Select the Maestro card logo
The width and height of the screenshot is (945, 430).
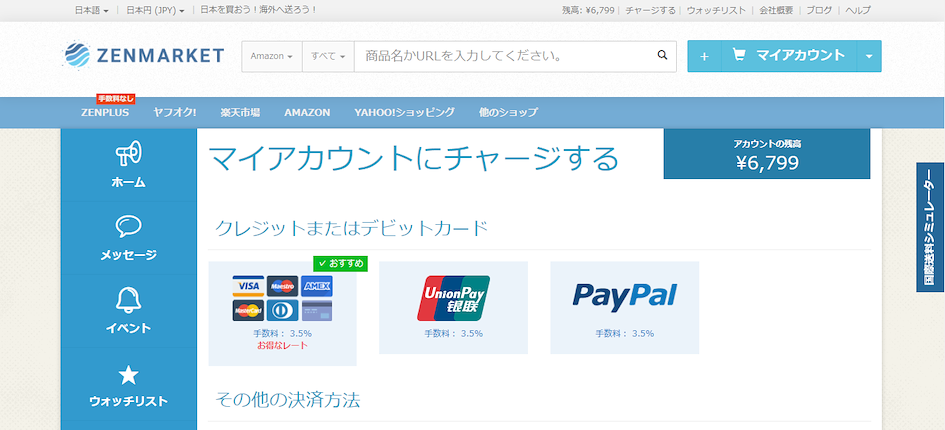(x=282, y=286)
